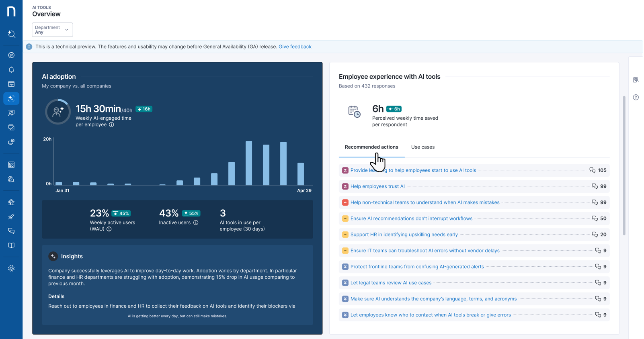Click info icon next to Weekly AI-engaged time
Screen dimensions: 644x339
(111, 125)
